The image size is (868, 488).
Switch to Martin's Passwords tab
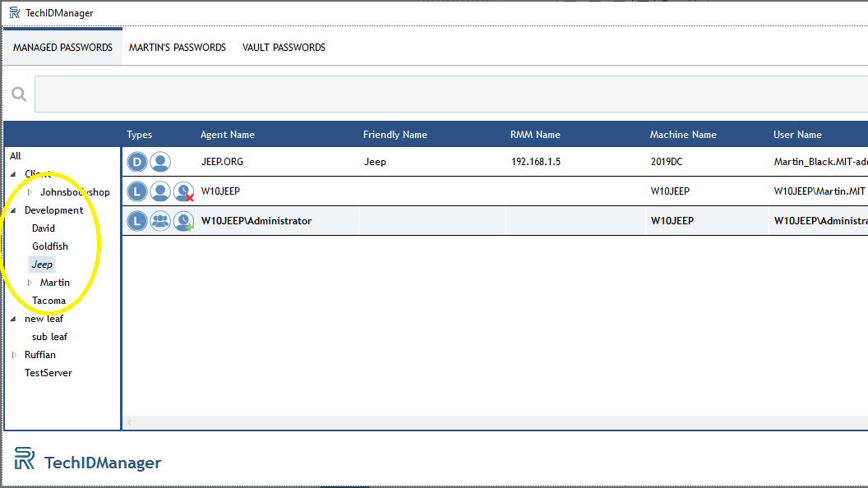(x=178, y=48)
